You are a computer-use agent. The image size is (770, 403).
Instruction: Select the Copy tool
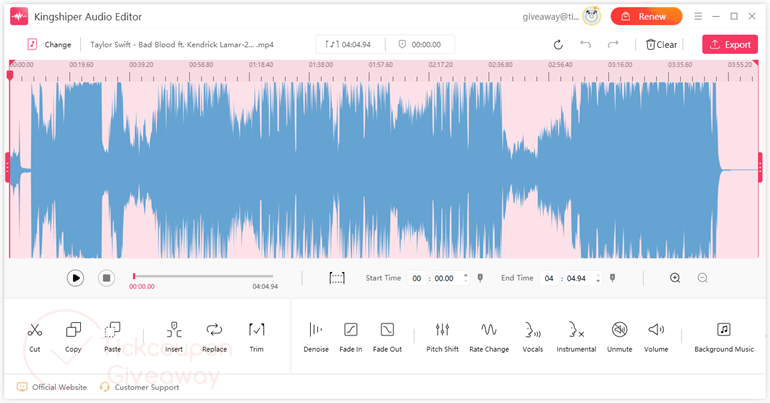(x=73, y=337)
